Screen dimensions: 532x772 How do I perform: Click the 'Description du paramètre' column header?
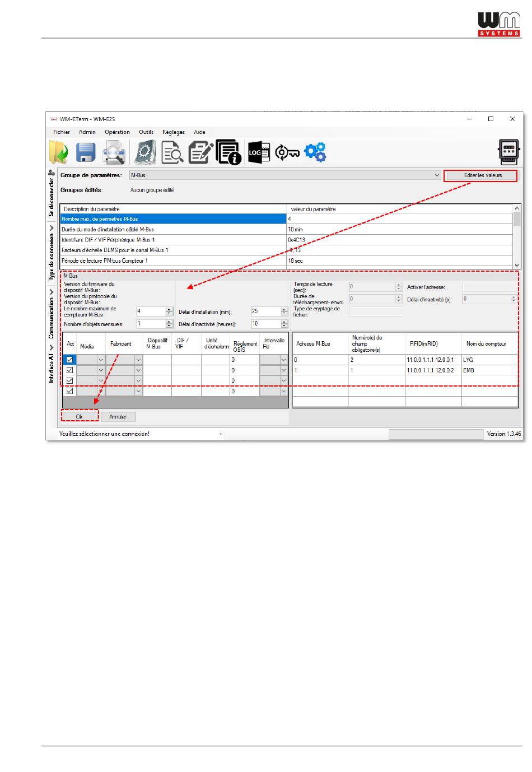[173, 209]
